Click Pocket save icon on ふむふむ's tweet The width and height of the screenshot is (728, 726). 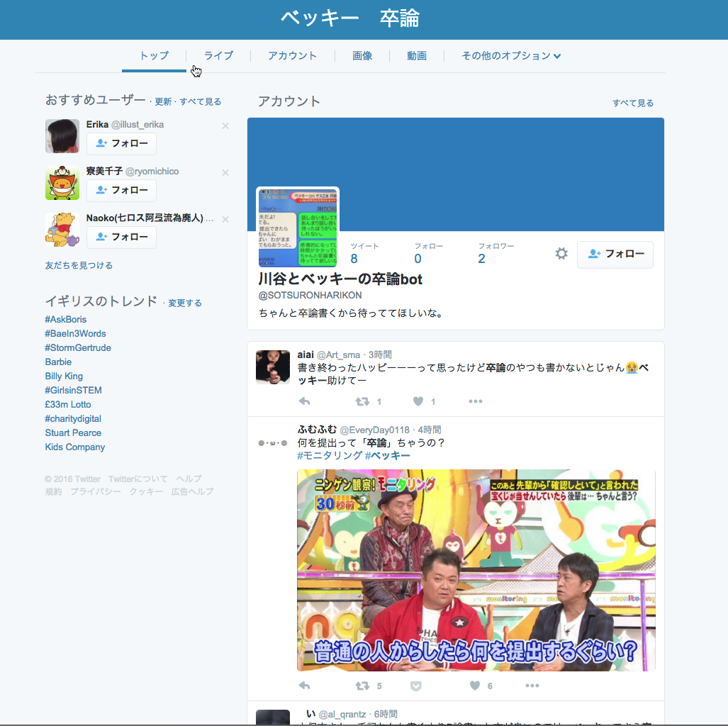coord(416,686)
